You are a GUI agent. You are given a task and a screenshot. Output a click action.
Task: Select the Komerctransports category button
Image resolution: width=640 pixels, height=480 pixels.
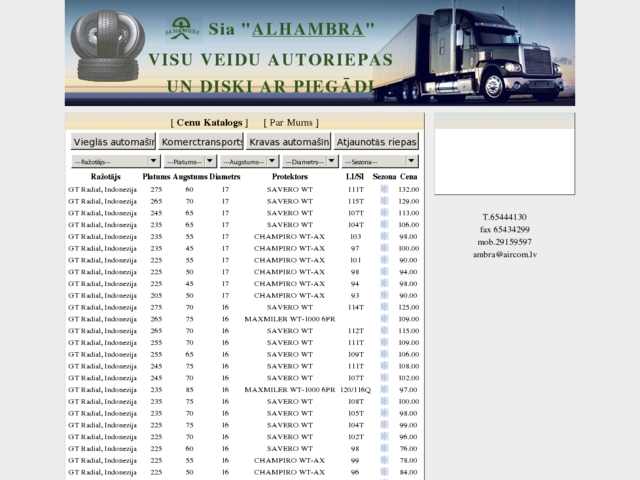[x=201, y=142]
